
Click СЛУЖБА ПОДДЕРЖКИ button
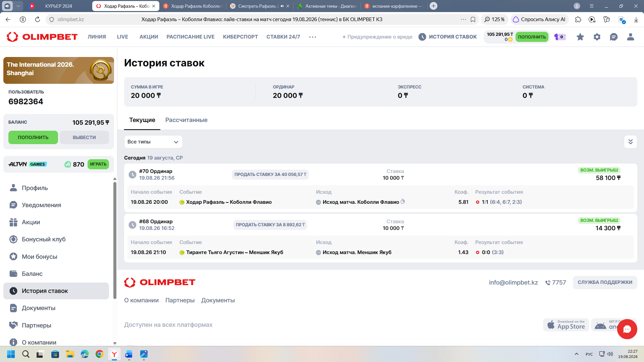(605, 283)
